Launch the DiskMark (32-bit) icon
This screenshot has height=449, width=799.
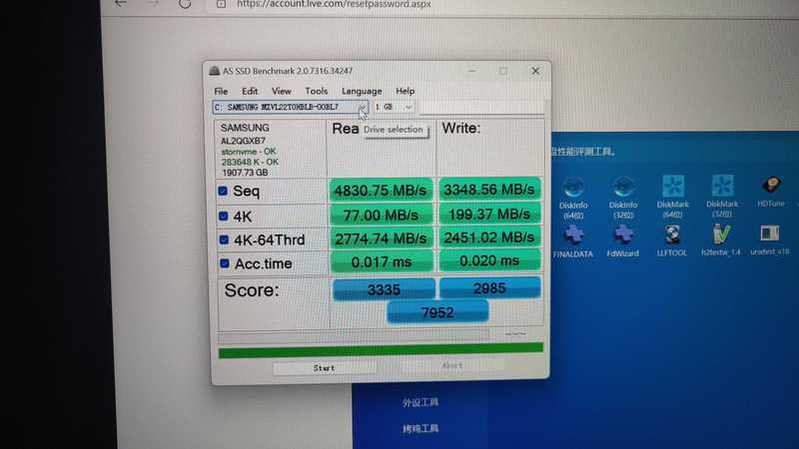point(722,186)
